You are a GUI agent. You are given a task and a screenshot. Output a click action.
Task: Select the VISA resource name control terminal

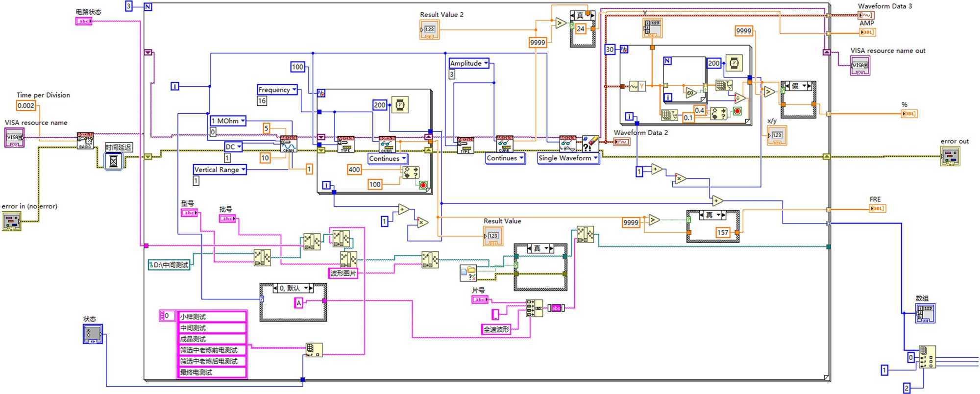14,138
